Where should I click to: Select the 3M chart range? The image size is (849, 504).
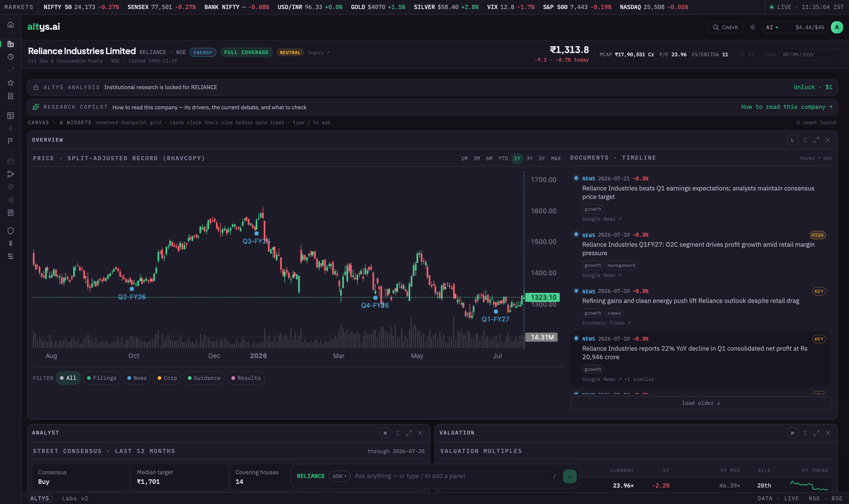pos(477,158)
